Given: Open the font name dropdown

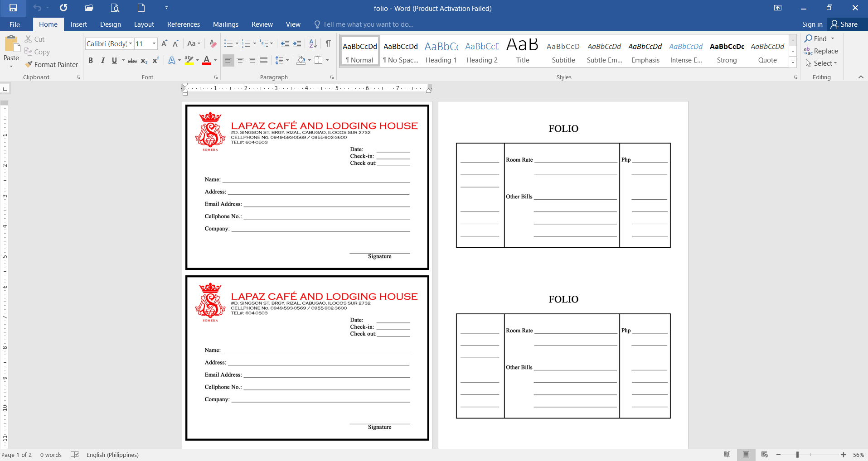Looking at the screenshot, I should (131, 43).
